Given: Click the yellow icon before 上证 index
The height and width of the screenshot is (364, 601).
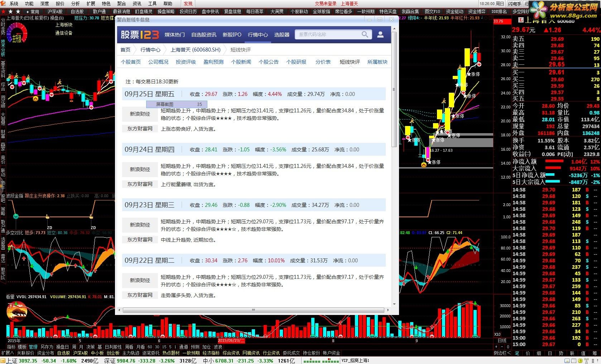Looking at the screenshot, I should 3,360.
